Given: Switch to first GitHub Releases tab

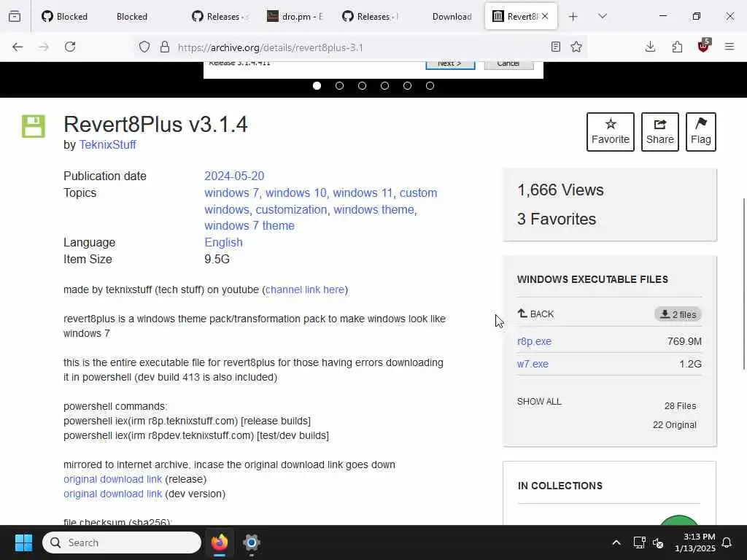Looking at the screenshot, I should click(220, 16).
